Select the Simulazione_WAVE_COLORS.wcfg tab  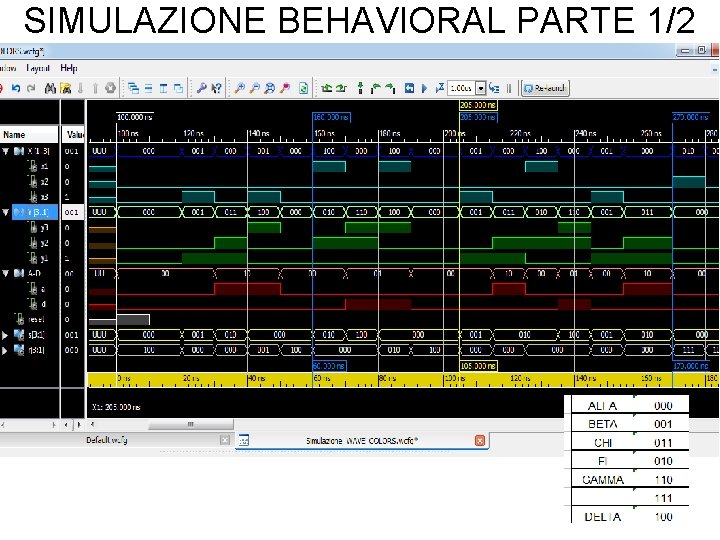pyautogui.click(x=362, y=440)
